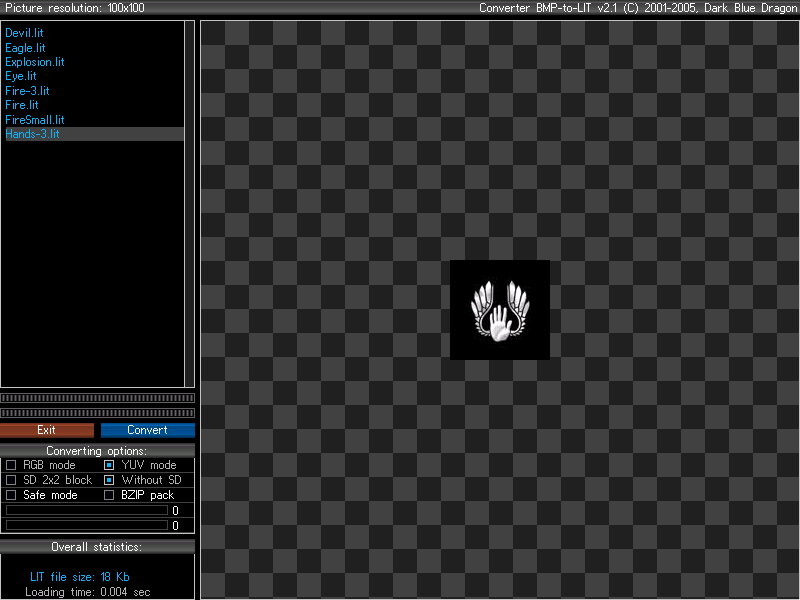Turn on BZIP pack option
Image resolution: width=800 pixels, height=600 pixels.
click(109, 494)
